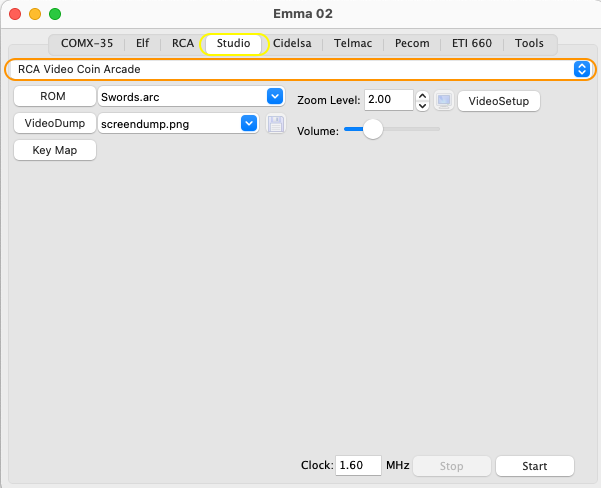
Task: Increase zoom level with up arrow
Action: [x=422, y=96]
